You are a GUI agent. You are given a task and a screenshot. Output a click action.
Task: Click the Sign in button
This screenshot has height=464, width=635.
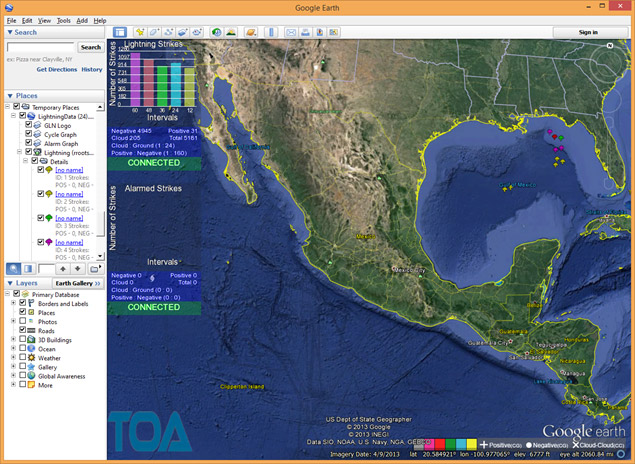pyautogui.click(x=588, y=32)
